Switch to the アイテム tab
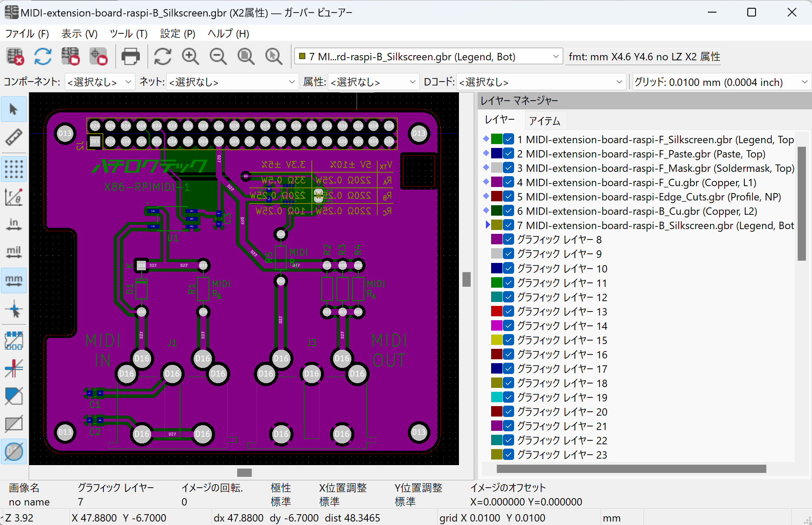 pyautogui.click(x=545, y=121)
